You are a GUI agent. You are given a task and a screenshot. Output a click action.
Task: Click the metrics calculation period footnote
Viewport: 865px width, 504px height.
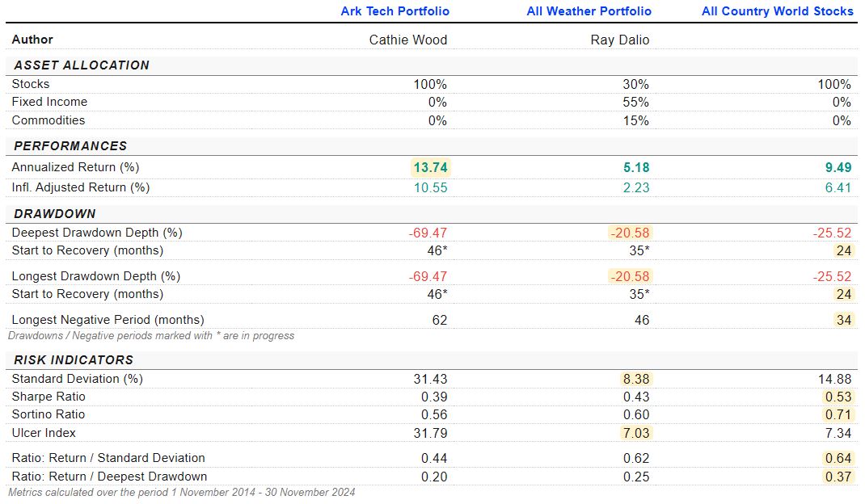pyautogui.click(x=182, y=493)
